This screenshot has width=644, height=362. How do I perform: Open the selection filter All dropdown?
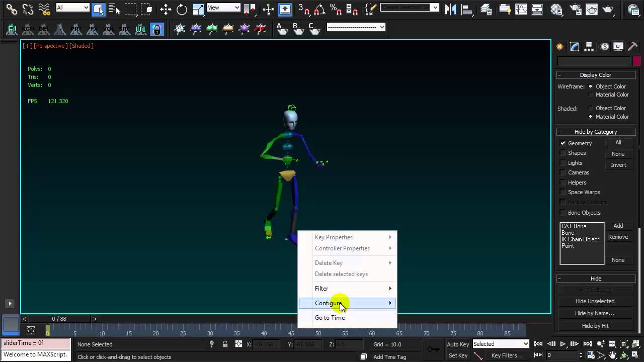coord(73,8)
